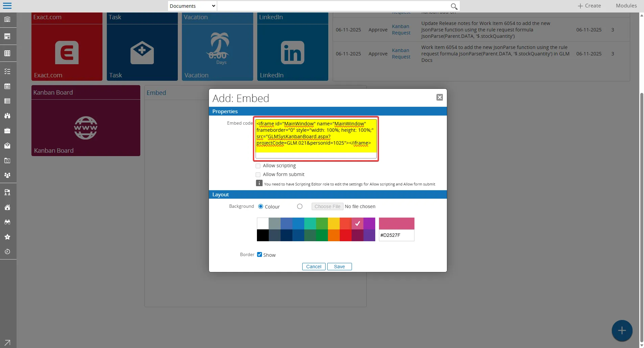Open the Exact.com tile icon
This screenshot has width=644, height=348.
click(67, 53)
